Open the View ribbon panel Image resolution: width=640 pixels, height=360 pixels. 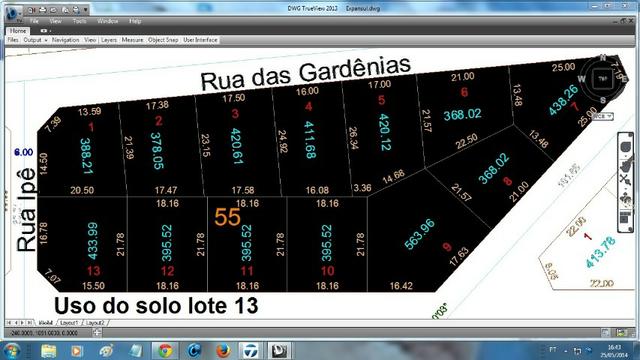(90, 40)
